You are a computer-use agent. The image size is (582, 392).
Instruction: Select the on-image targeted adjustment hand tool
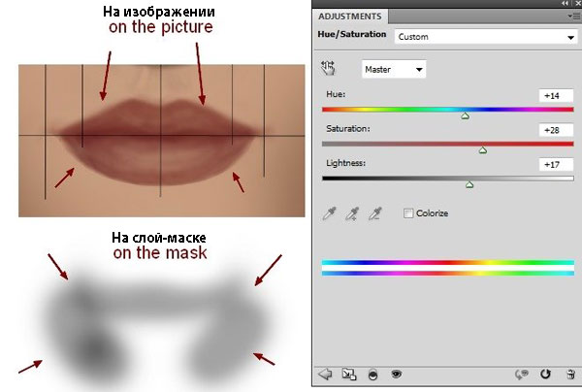click(x=328, y=68)
